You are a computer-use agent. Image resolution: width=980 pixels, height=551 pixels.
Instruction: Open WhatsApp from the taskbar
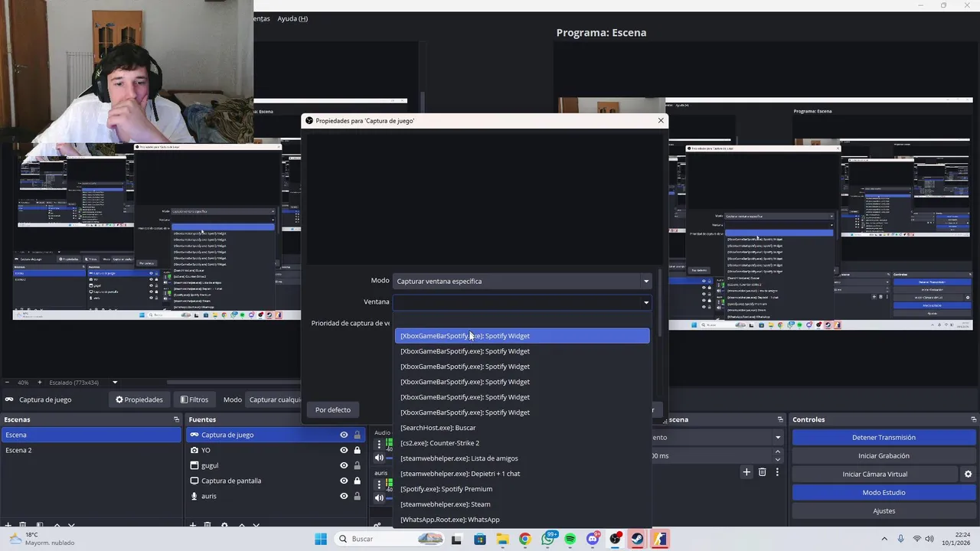coord(547,539)
